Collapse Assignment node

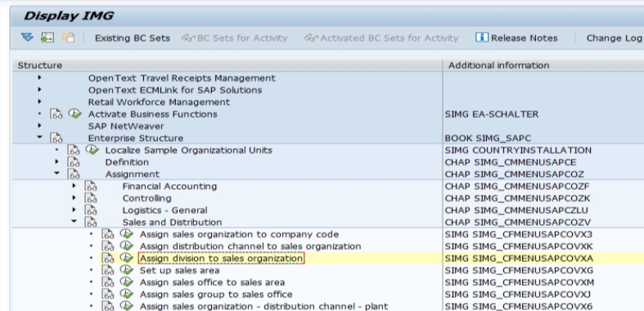click(x=56, y=174)
